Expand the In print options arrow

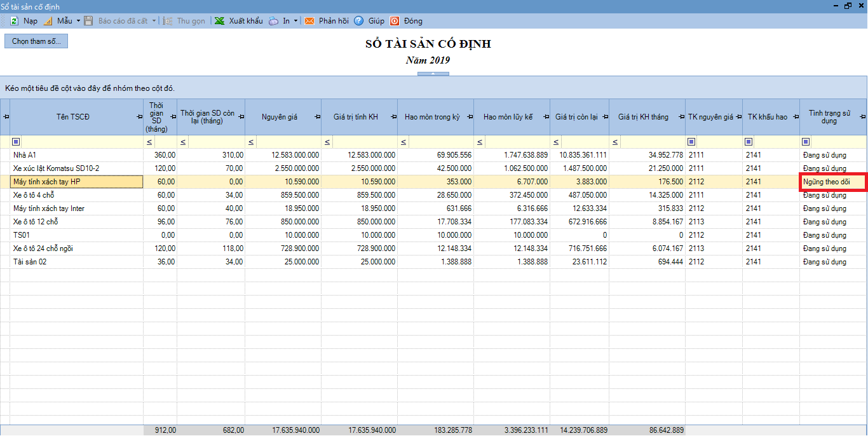[295, 21]
